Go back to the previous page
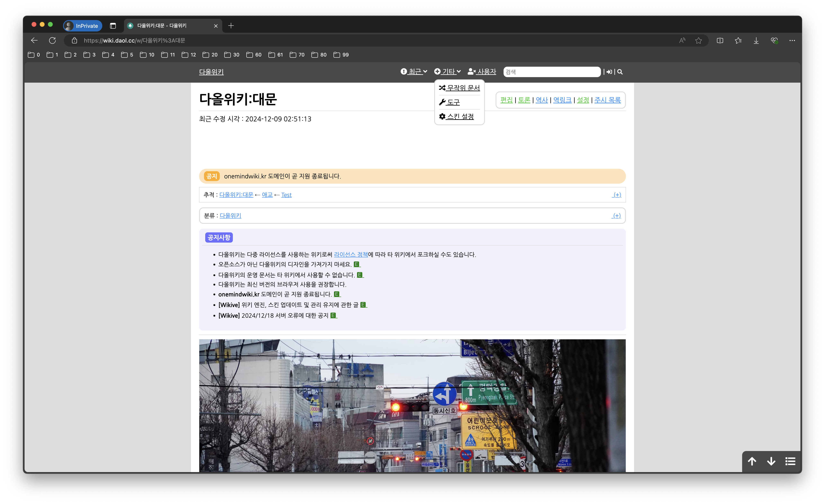This screenshot has width=825, height=504. pos(34,40)
